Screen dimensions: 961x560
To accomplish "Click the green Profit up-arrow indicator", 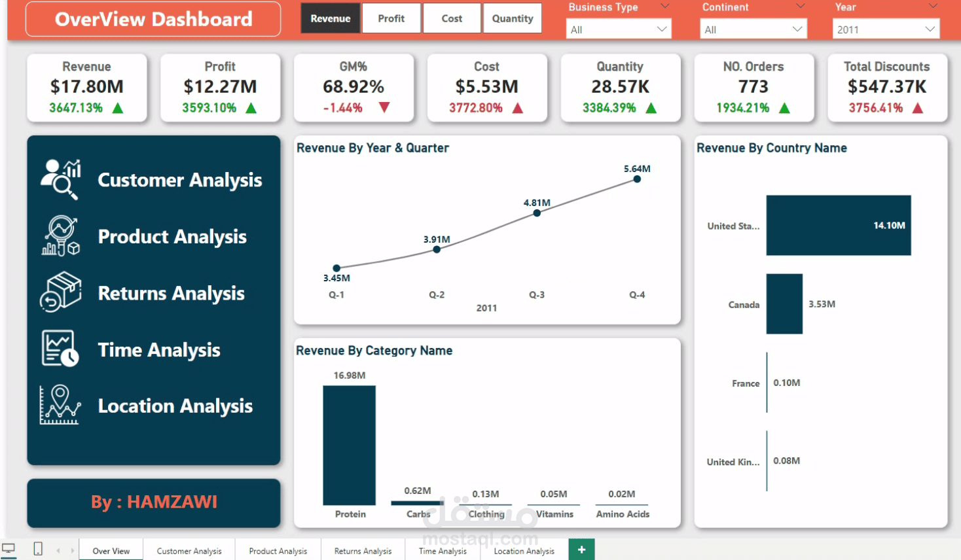I will point(251,108).
